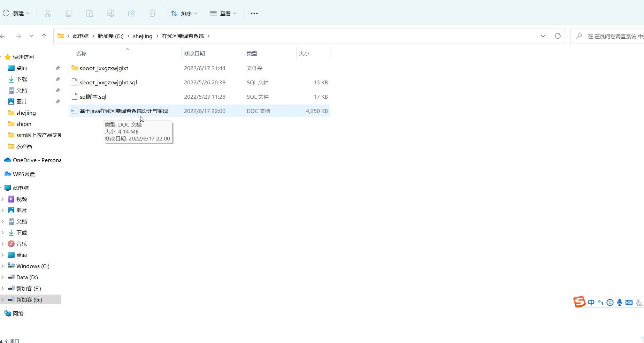Click the Rename icon in toolbar
The height and width of the screenshot is (343, 644).
pyautogui.click(x=110, y=13)
